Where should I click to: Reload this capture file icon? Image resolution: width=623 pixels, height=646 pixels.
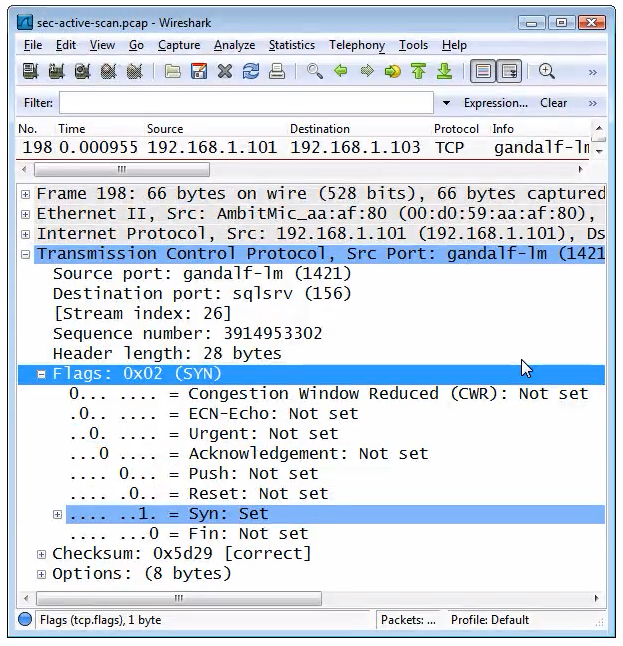click(251, 71)
